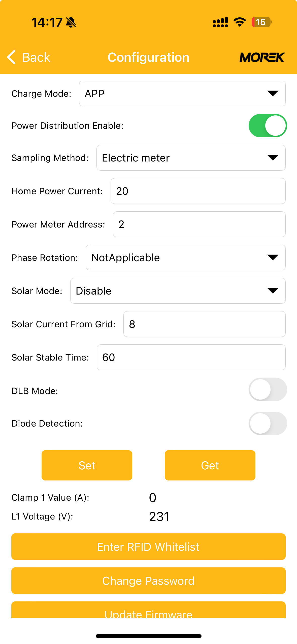
Task: Tap the back chevron icon
Action: [x=12, y=57]
